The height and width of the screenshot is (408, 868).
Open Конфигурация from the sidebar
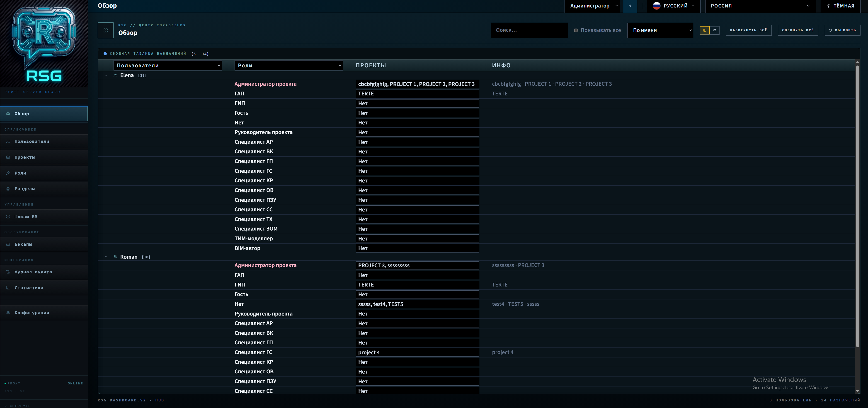click(8, 313)
